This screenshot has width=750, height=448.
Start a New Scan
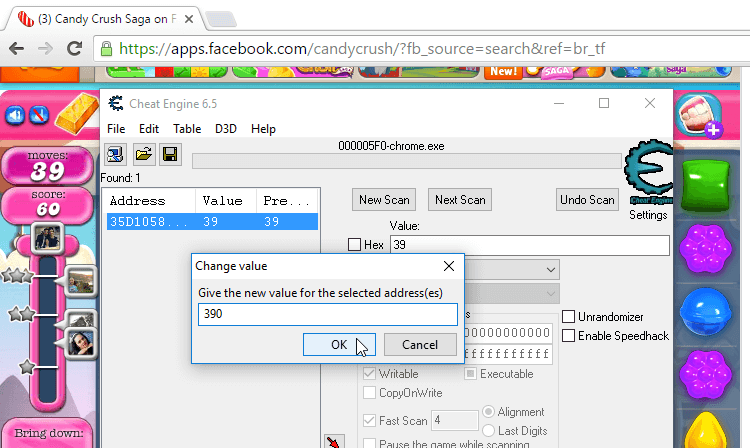(384, 199)
